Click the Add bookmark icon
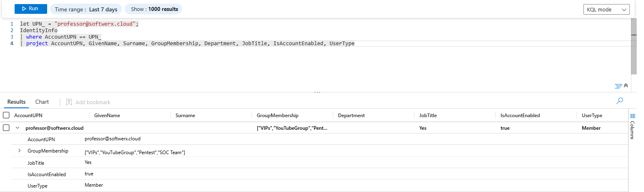 pos(69,102)
